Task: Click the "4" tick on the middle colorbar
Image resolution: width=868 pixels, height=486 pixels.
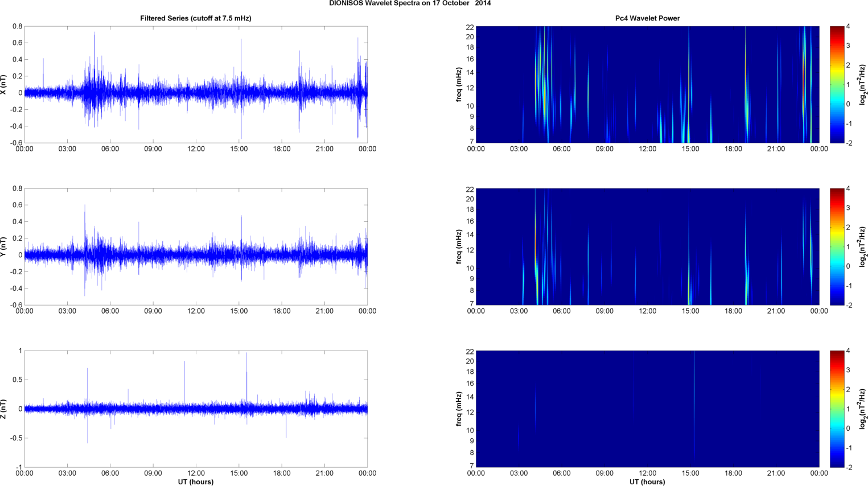Action: [848, 189]
